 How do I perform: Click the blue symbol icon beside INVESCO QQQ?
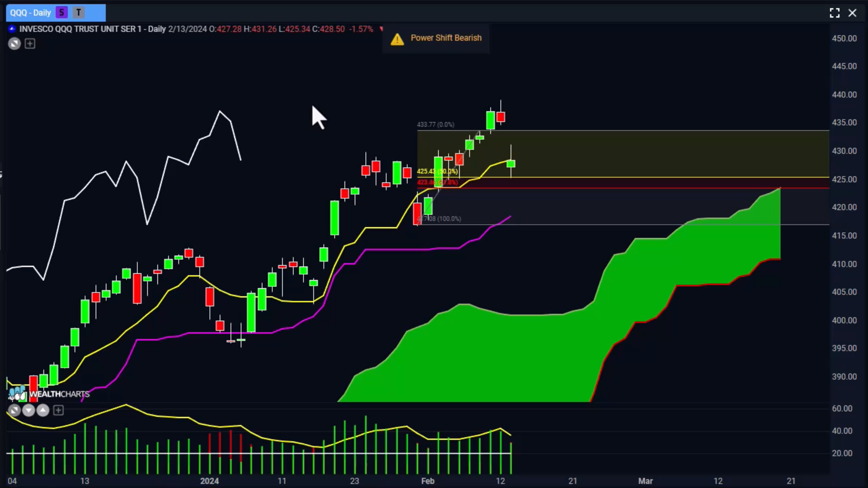(12, 29)
